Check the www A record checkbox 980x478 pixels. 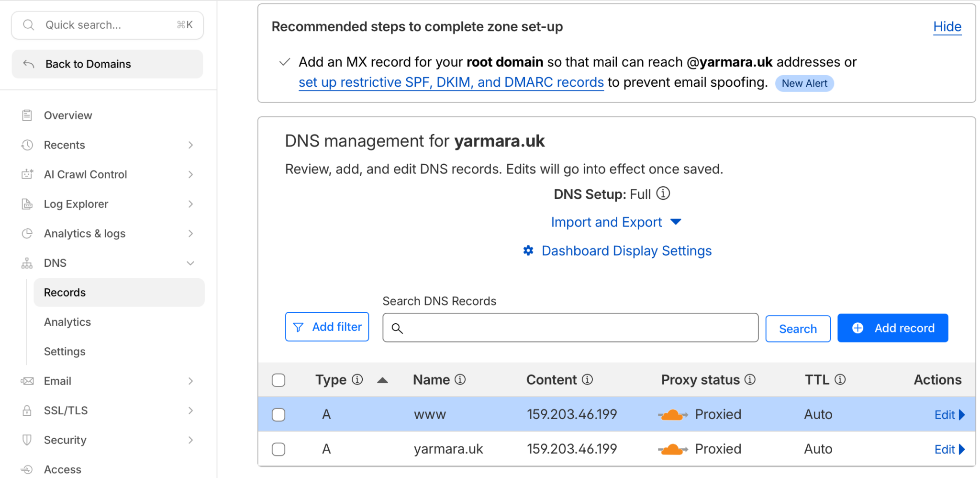click(278, 415)
